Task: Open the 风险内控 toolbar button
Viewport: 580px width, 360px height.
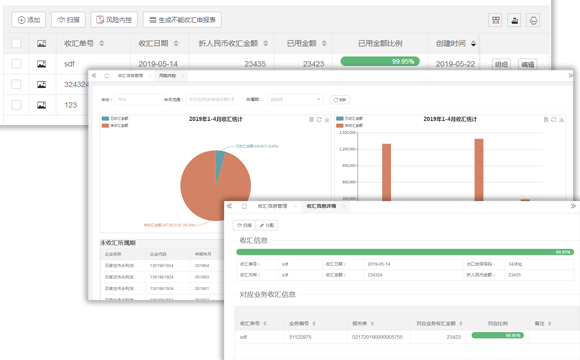Action: (x=114, y=20)
